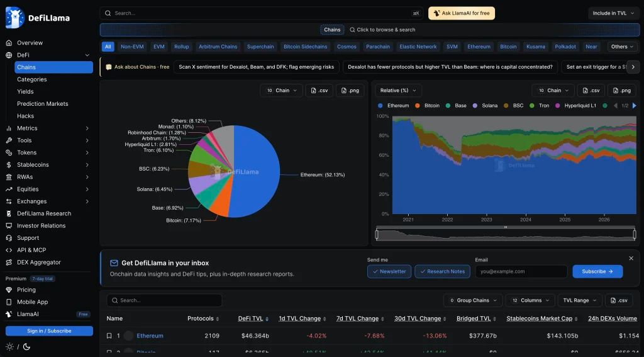Open the area chart Chain selector dropdown
This screenshot has width=644, height=357.
553,91
